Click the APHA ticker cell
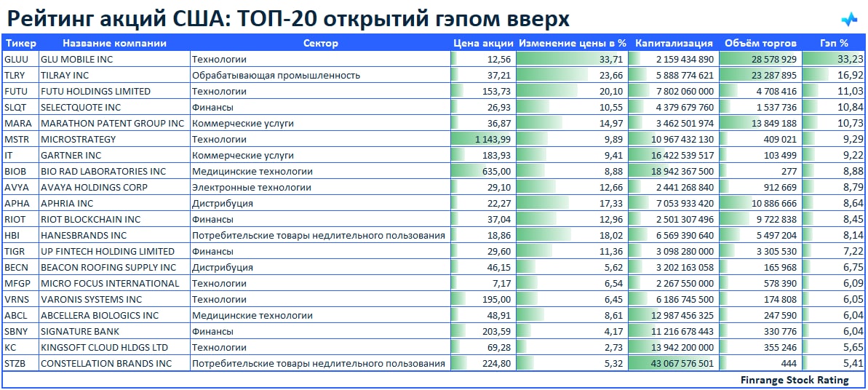 pos(20,204)
